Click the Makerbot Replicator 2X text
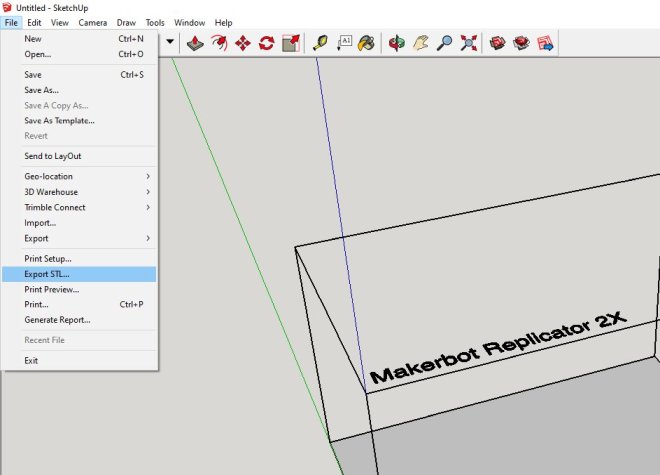Screen dimensions: 660x475 (498, 347)
